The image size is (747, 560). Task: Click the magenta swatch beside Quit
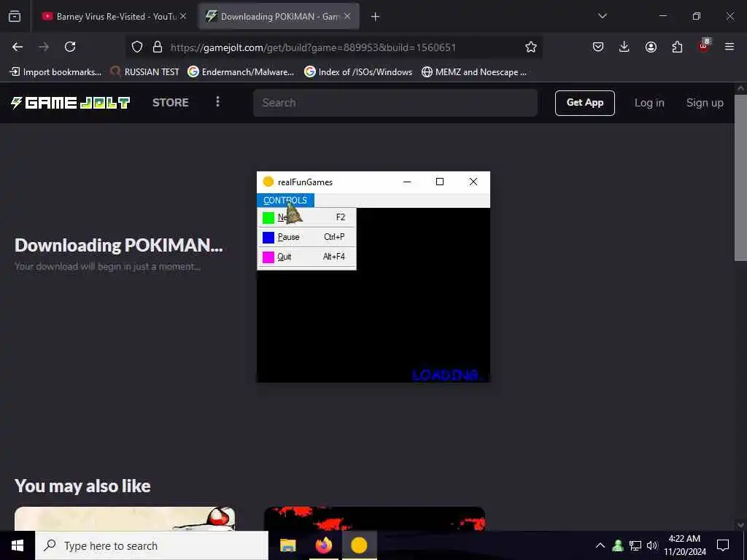tap(268, 257)
